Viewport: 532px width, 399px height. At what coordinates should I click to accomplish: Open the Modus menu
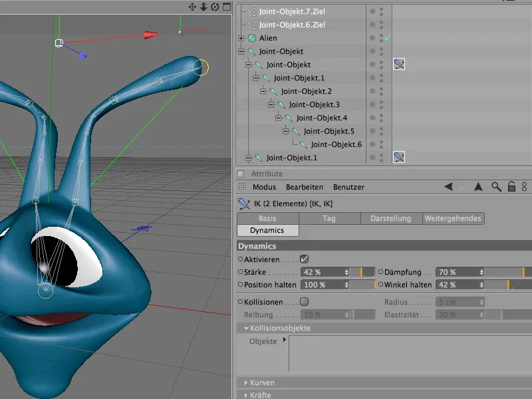pos(264,187)
